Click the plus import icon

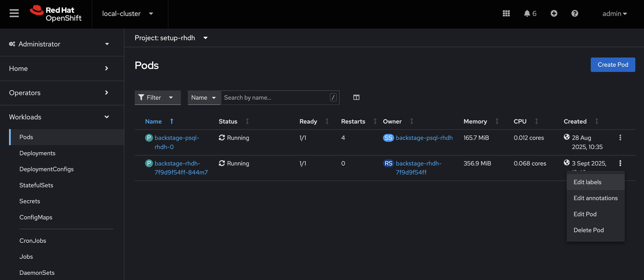[x=554, y=14]
